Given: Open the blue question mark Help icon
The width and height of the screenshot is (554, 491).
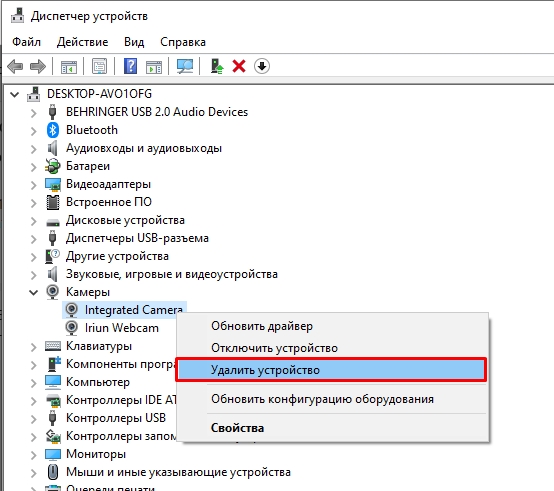Looking at the screenshot, I should (130, 66).
